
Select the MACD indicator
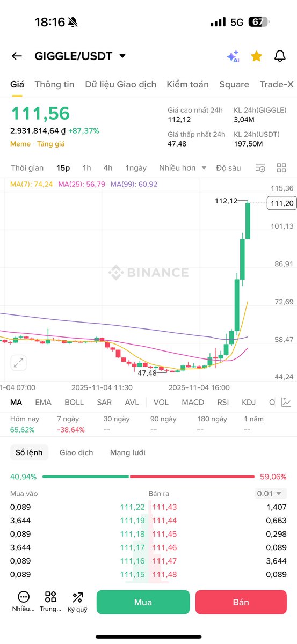pyautogui.click(x=193, y=402)
